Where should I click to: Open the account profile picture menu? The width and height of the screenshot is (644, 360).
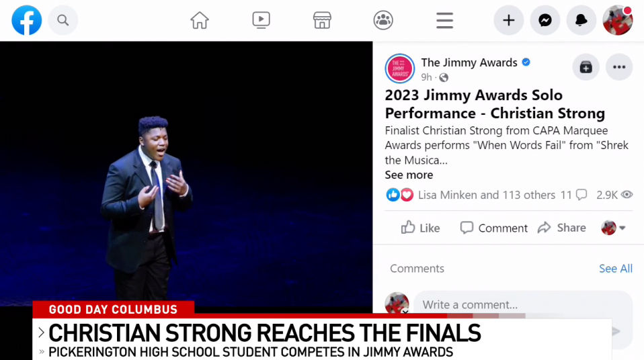point(618,20)
